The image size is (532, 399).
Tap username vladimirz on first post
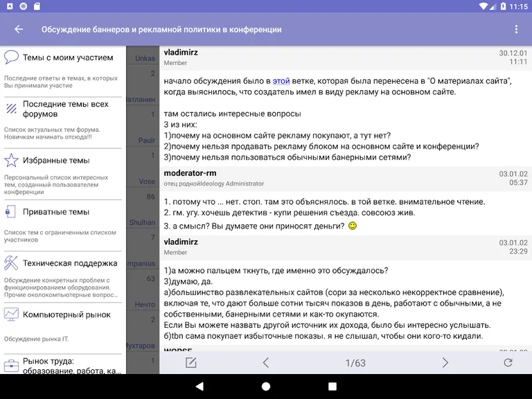181,52
